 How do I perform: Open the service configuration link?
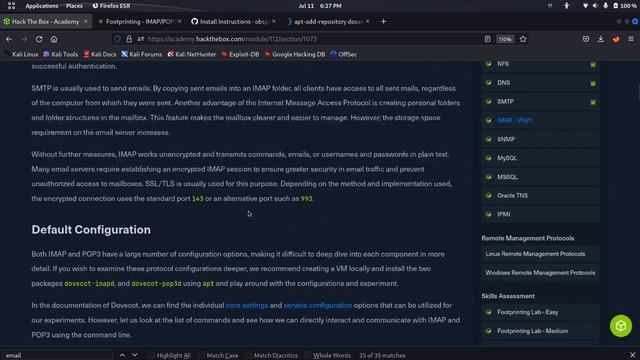(x=318, y=305)
